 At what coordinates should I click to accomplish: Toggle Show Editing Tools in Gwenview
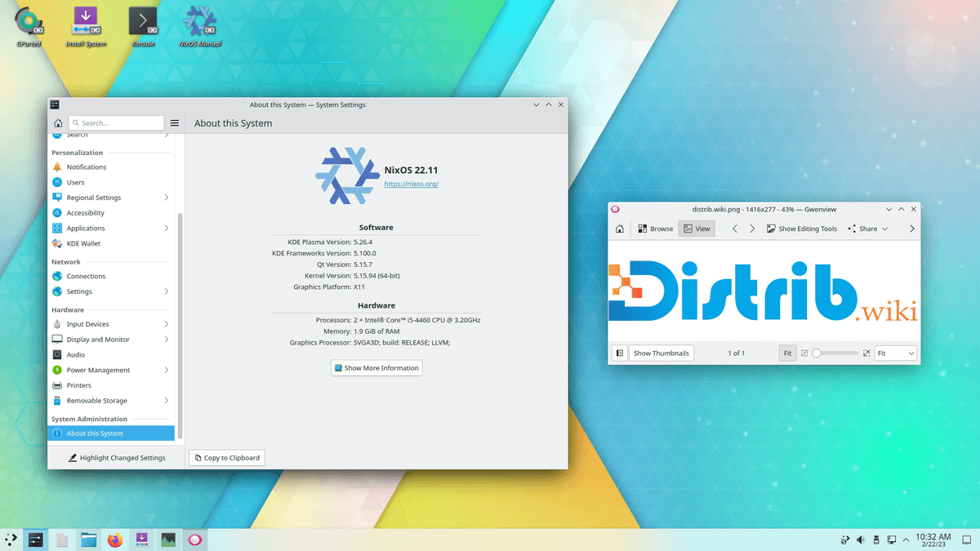(x=802, y=229)
